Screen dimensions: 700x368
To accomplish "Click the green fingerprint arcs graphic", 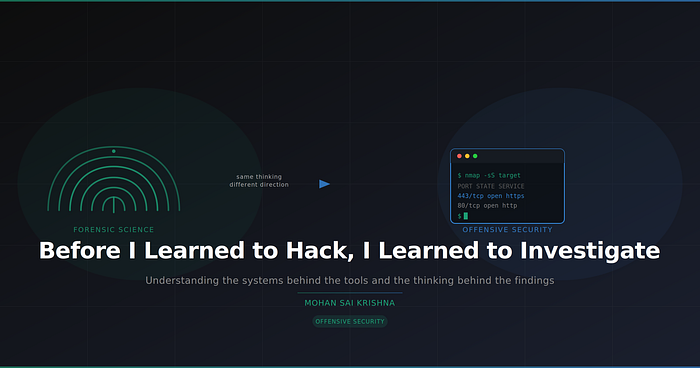I will coord(114,179).
